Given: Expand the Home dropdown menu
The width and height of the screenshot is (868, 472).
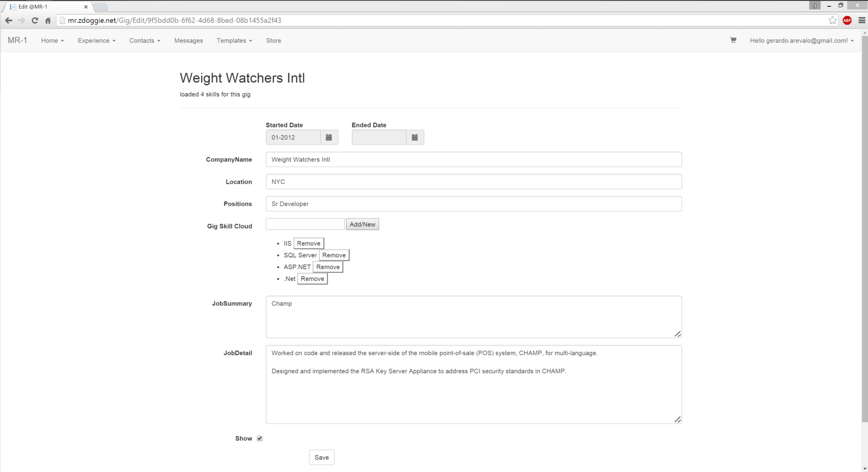Looking at the screenshot, I should click(x=52, y=41).
